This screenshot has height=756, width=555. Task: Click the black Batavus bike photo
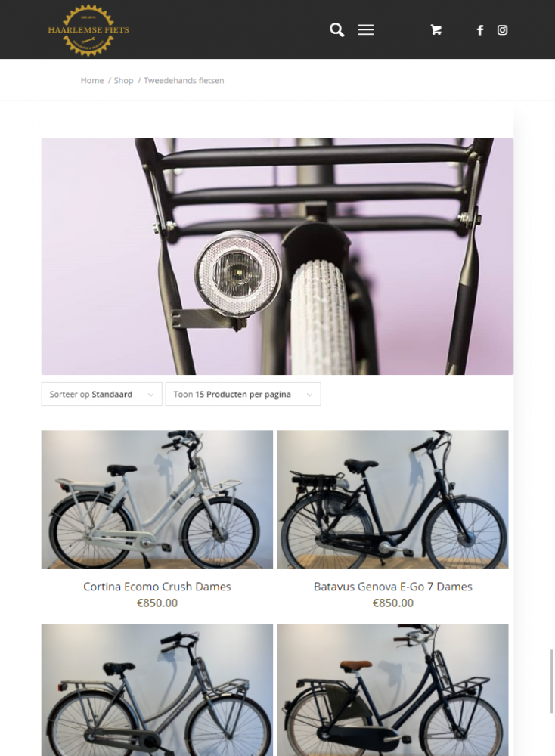click(x=393, y=499)
